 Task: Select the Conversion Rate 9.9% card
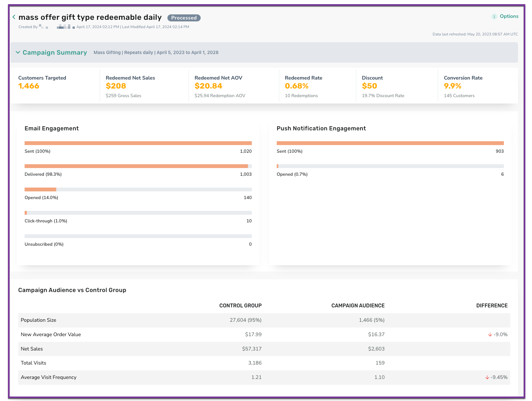click(x=478, y=86)
